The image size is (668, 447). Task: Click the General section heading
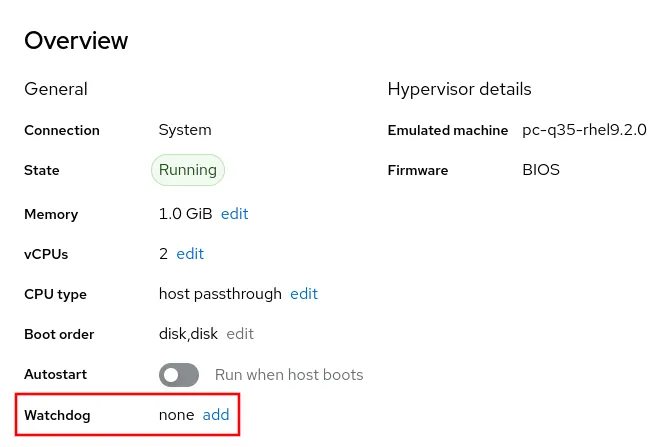pos(56,89)
